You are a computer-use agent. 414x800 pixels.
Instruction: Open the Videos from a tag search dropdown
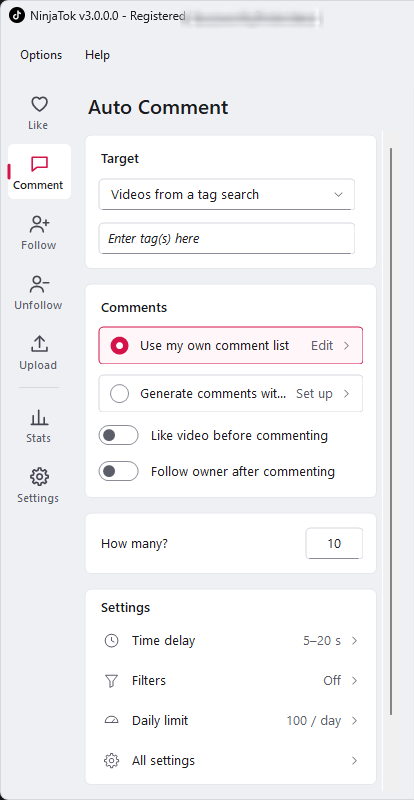(227, 194)
